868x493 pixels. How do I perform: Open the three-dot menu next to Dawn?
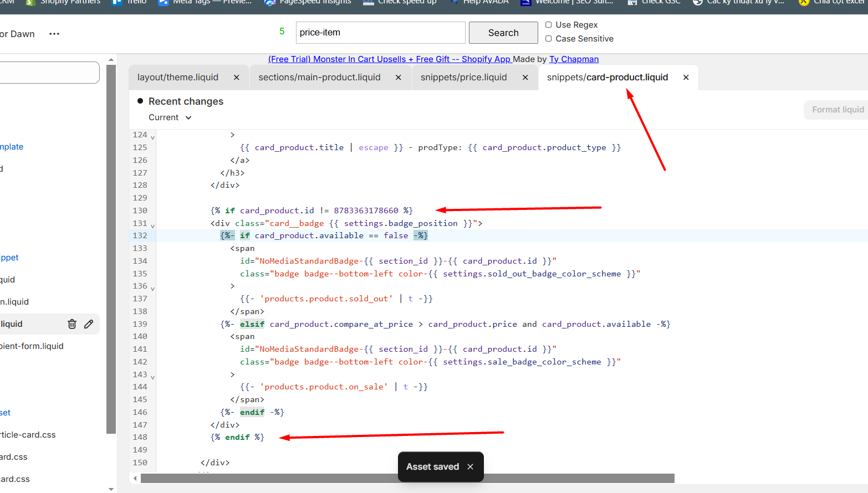54,34
